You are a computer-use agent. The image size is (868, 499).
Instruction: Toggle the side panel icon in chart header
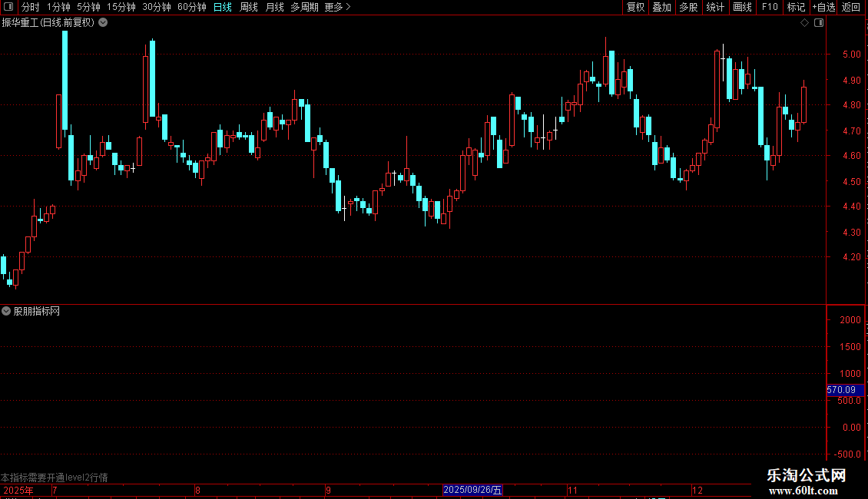[819, 23]
